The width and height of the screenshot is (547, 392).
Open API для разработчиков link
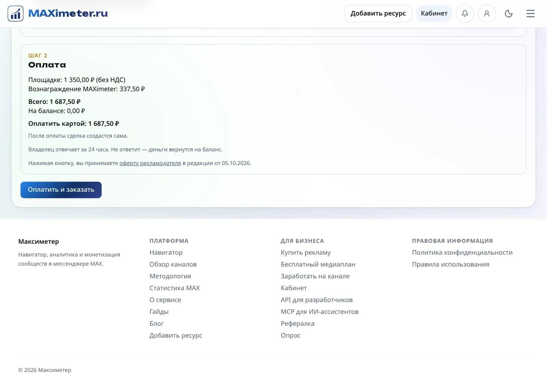tap(317, 300)
